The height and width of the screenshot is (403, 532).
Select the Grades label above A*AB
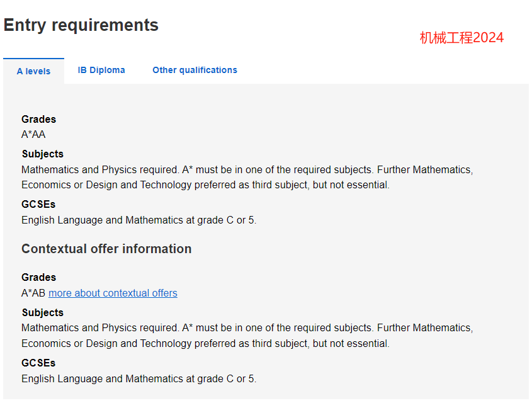point(38,277)
